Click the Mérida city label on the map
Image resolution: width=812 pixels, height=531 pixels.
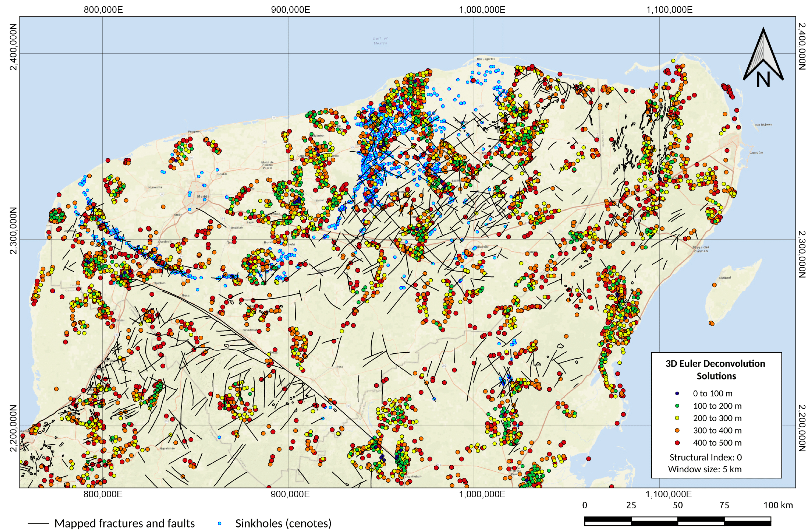pos(203,197)
